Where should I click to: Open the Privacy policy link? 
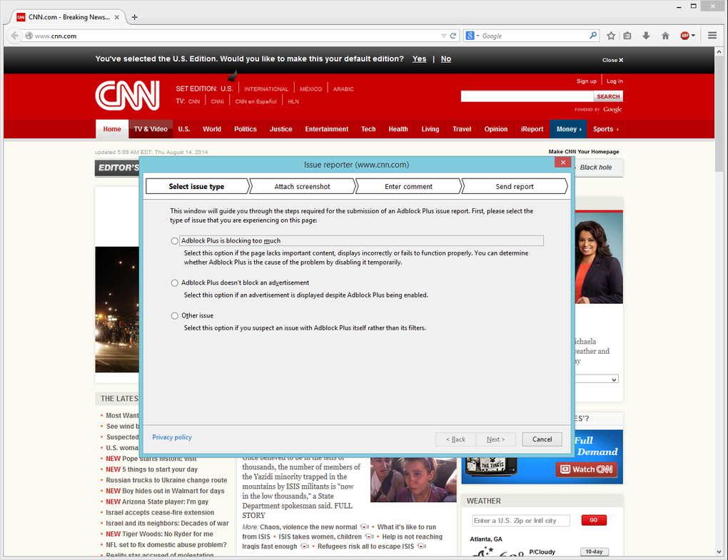click(171, 437)
